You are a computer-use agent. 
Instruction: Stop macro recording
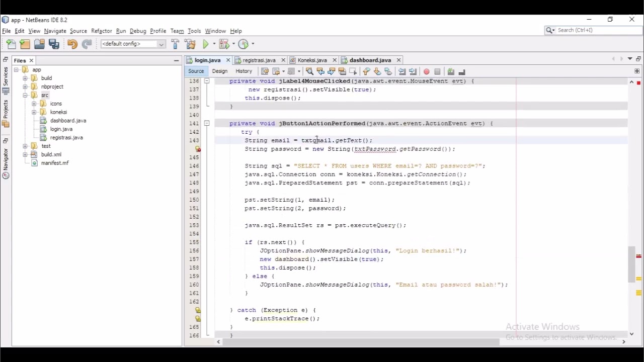point(438,72)
